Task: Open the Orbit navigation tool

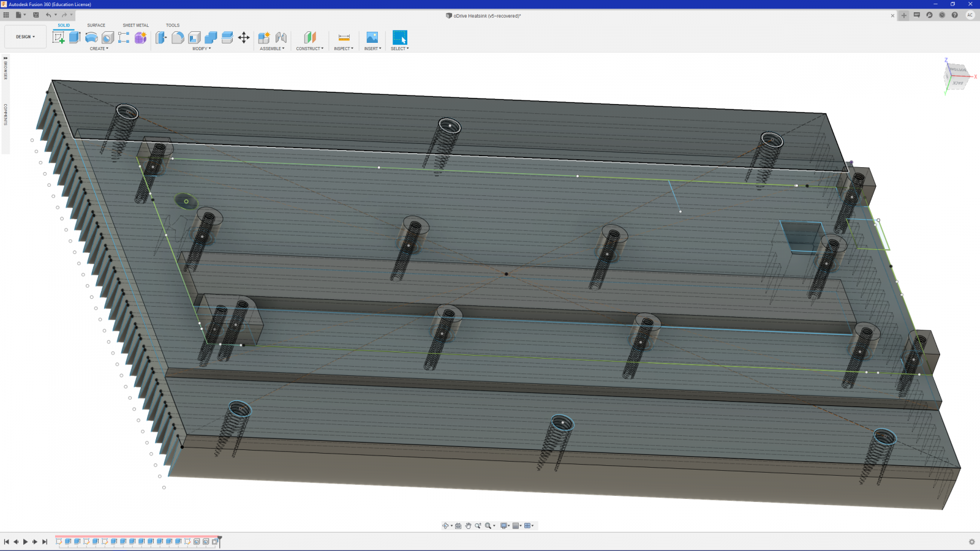Action: coord(447,526)
